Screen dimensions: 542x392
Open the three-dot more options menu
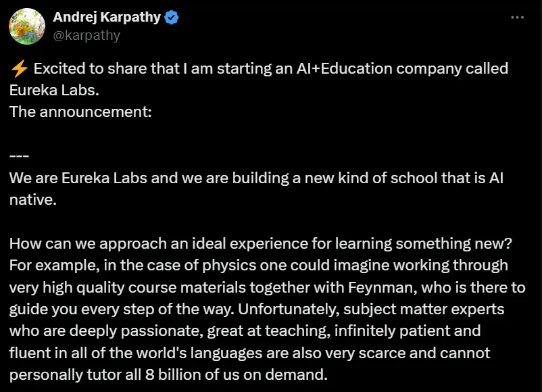point(518,18)
